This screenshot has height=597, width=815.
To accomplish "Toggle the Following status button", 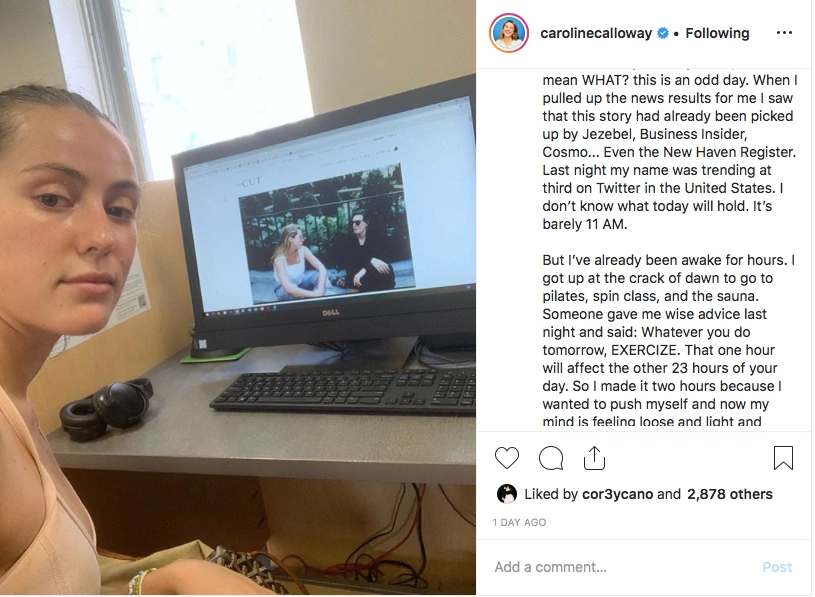I will point(717,33).
